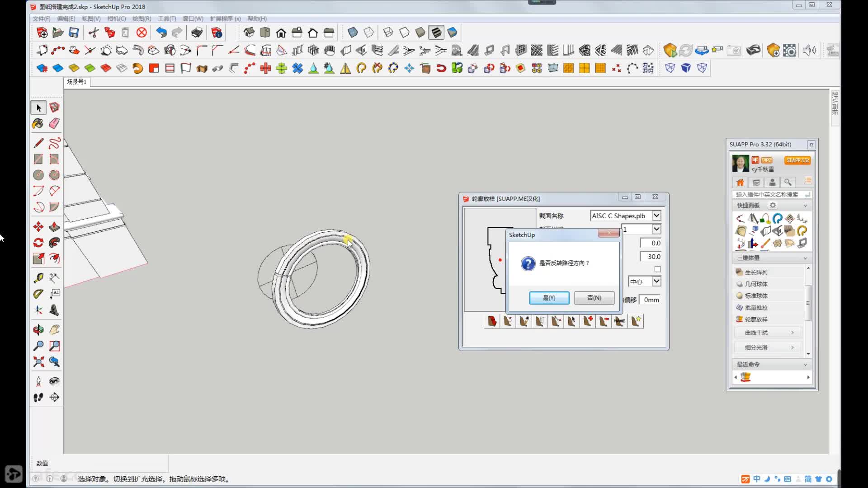Click the 0mm offset input field
868x488 pixels.
pyautogui.click(x=650, y=300)
